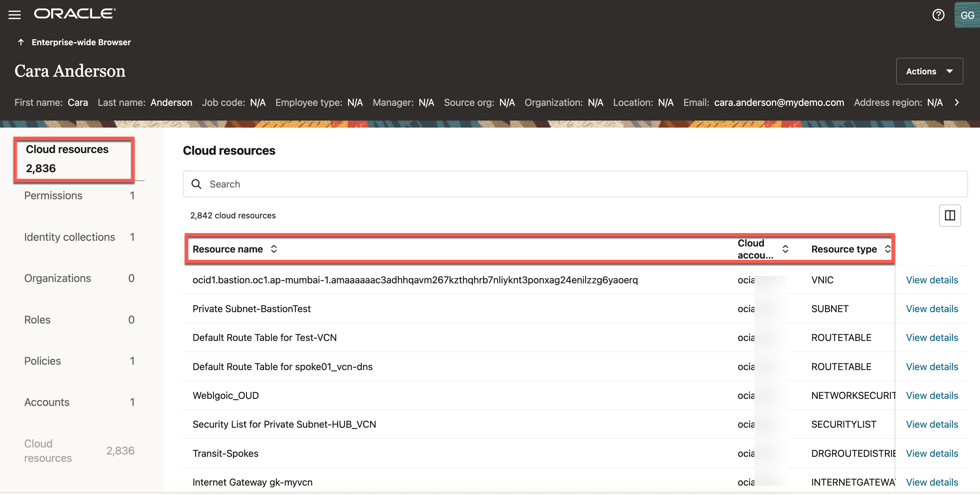Open the GG user profile avatar

pos(967,15)
